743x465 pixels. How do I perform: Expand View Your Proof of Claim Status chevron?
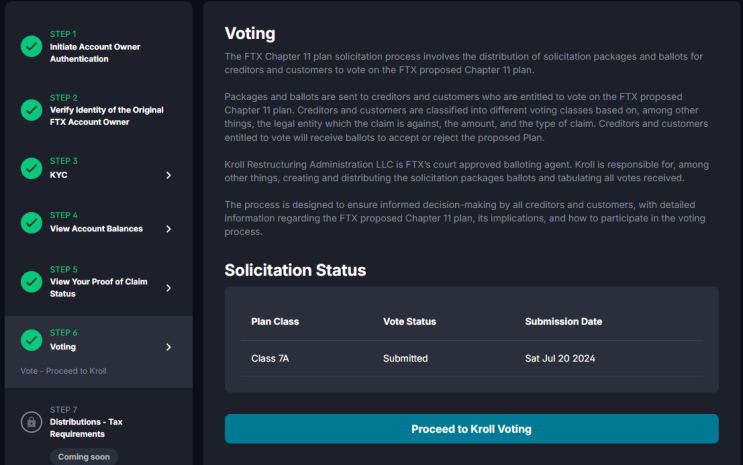coord(168,288)
